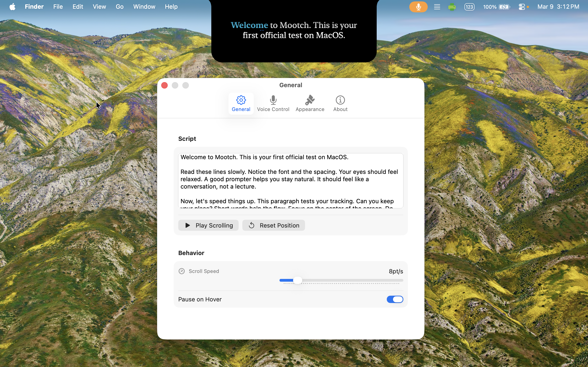Open the File menu
This screenshot has height=367, width=588.
pyautogui.click(x=58, y=7)
